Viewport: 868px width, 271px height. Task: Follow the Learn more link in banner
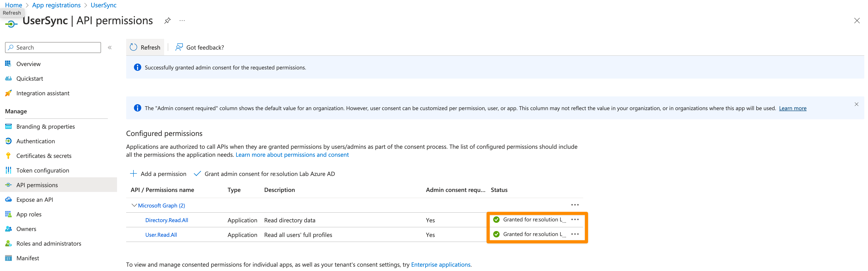click(793, 108)
